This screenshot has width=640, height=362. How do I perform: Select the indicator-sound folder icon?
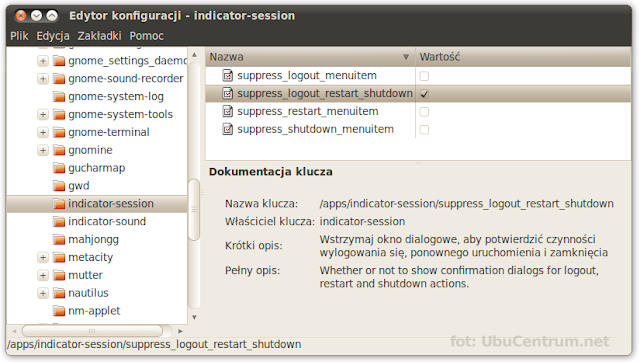pos(59,222)
